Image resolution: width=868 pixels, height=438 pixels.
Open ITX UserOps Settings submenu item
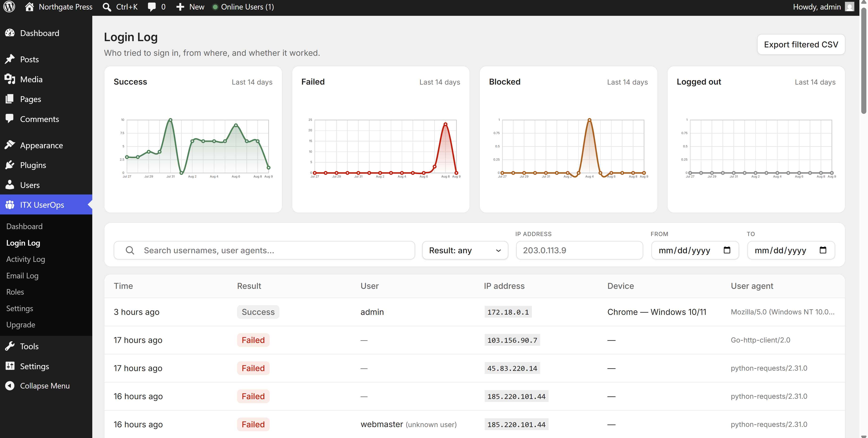pyautogui.click(x=20, y=308)
